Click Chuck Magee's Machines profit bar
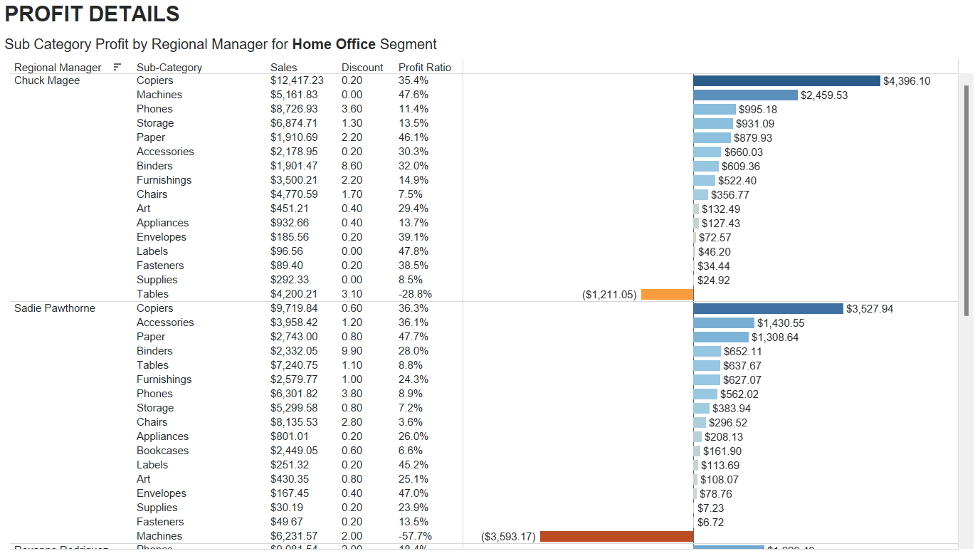The width and height of the screenshot is (980, 556). [745, 95]
